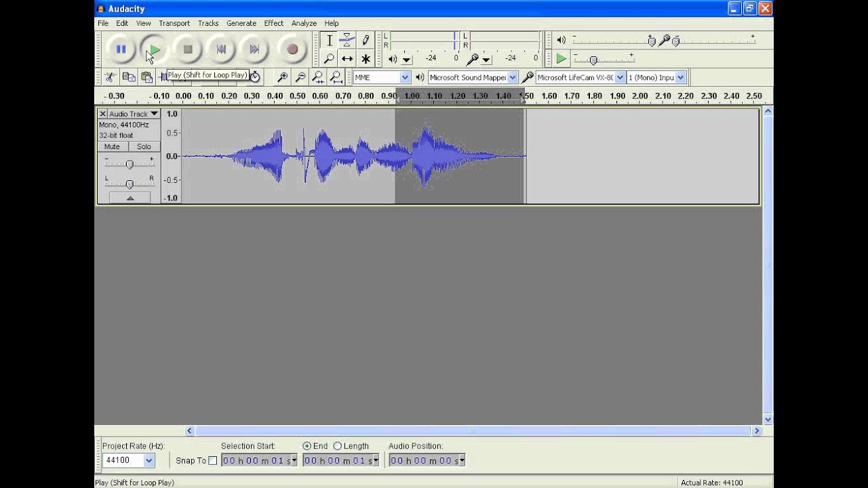Screen dimensions: 868x488
Task: Stop playback with the Stop button
Action: pyautogui.click(x=188, y=49)
